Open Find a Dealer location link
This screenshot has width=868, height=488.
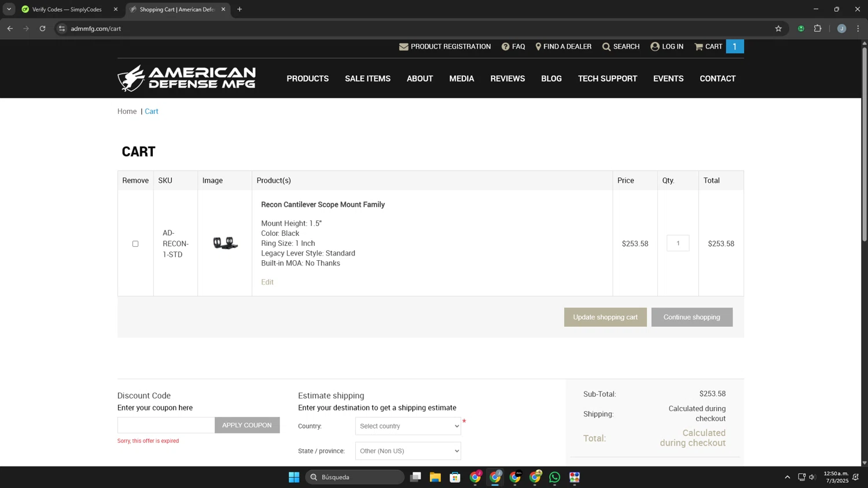(x=563, y=47)
